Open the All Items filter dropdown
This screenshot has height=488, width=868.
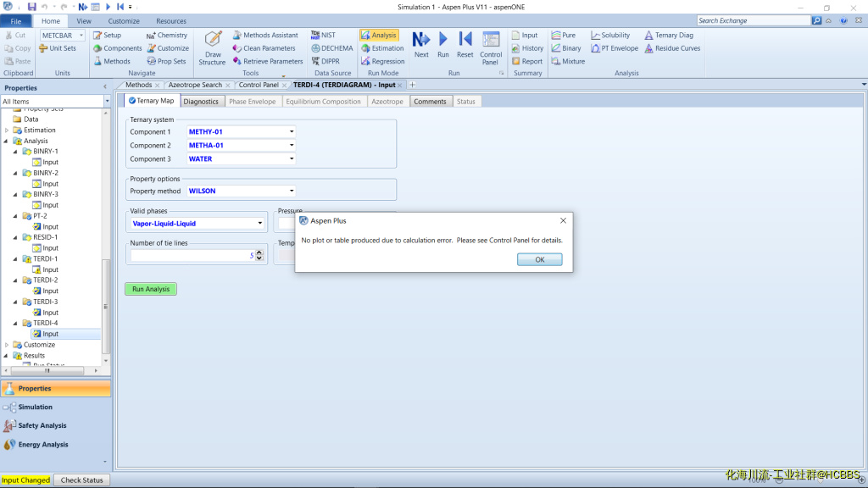pos(107,102)
